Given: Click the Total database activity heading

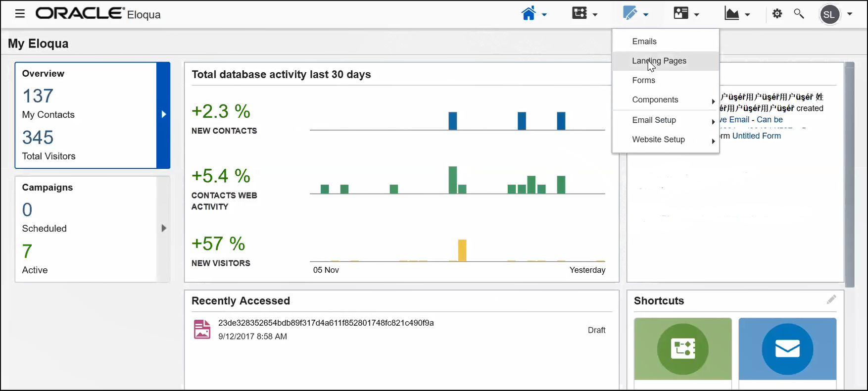Looking at the screenshot, I should point(281,75).
